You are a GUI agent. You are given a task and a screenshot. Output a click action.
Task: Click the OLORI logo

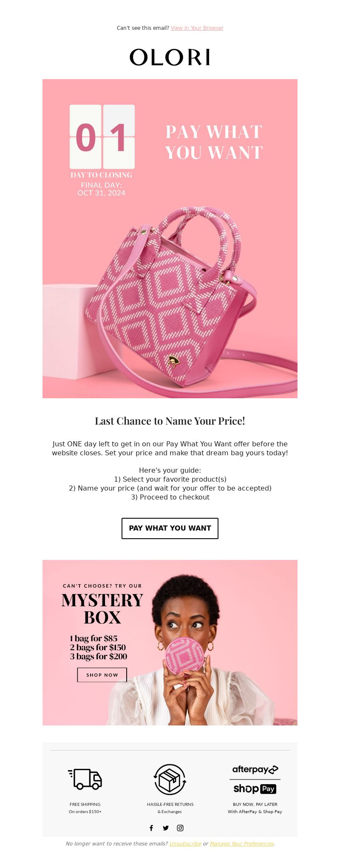(x=170, y=57)
